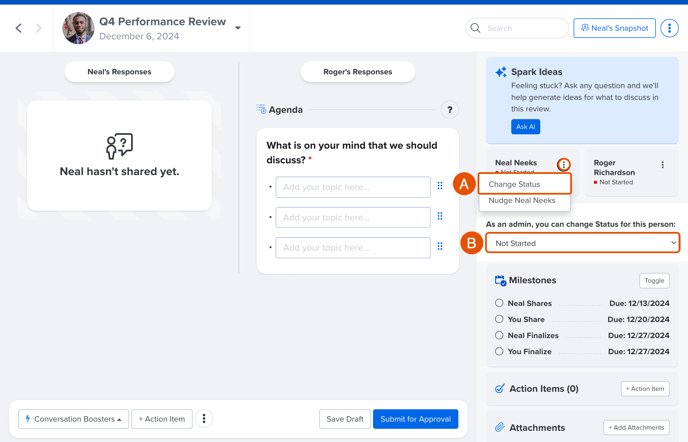Go back with the left arrow
688x442 pixels.
click(18, 29)
